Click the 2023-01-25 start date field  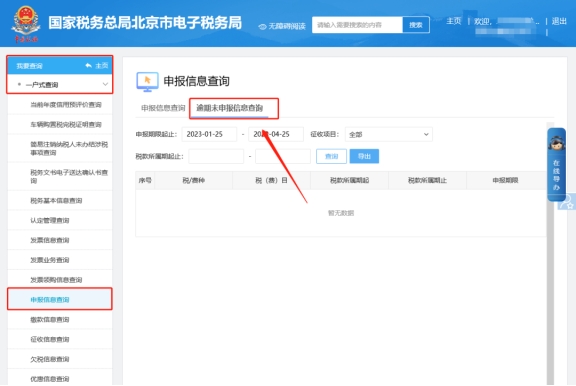click(209, 134)
